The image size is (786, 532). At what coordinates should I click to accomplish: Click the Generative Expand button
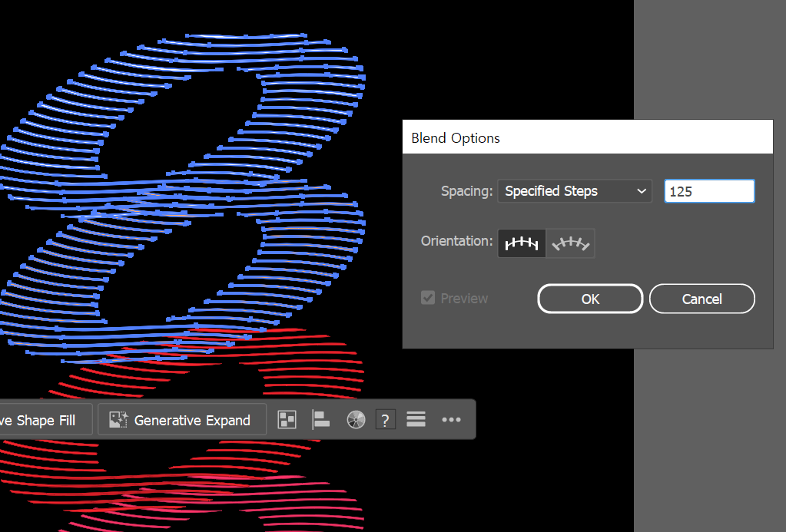[x=182, y=420]
